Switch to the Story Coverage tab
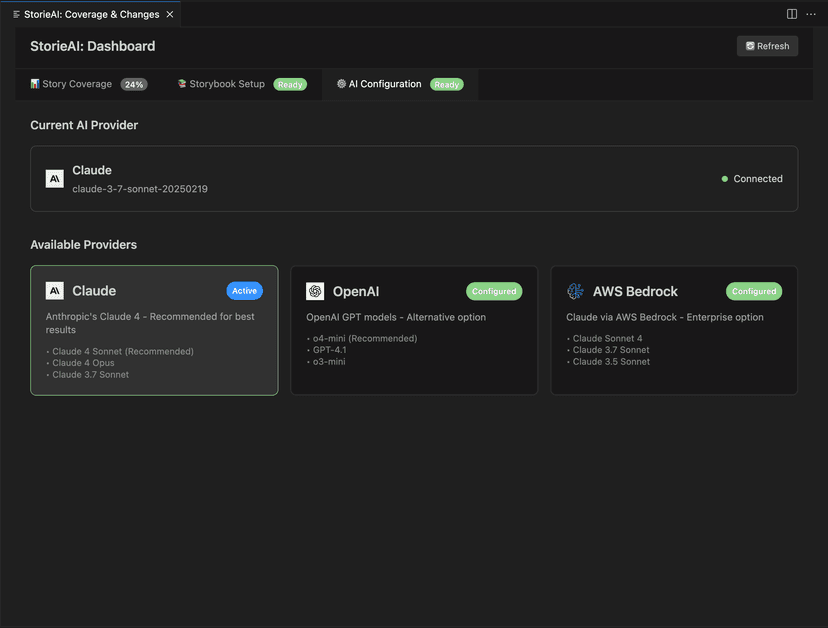 point(77,84)
